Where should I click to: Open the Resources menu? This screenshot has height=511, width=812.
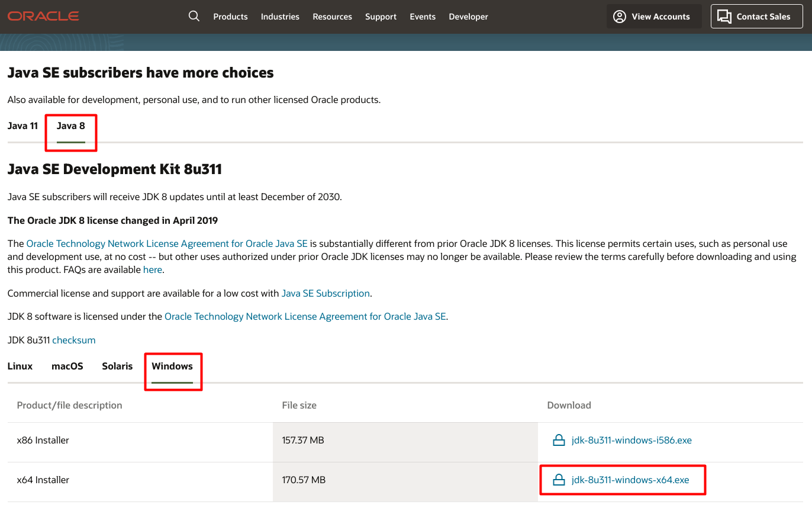(x=332, y=17)
